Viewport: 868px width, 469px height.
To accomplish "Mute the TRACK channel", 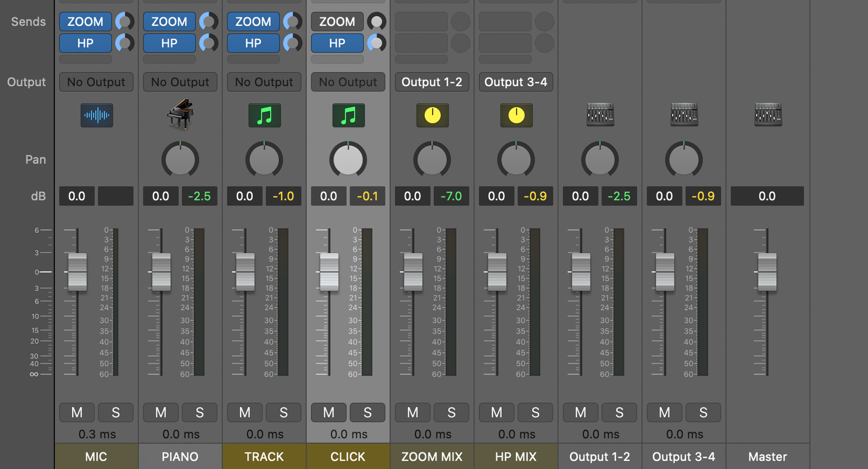I will [x=245, y=412].
